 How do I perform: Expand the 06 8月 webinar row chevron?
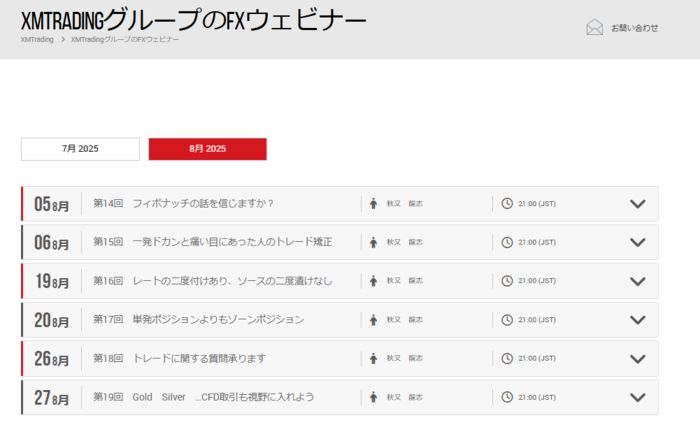click(x=638, y=242)
